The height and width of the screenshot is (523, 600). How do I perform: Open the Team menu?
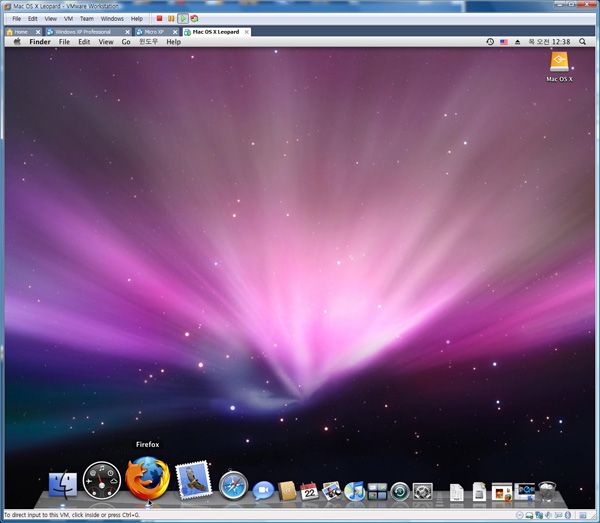pos(86,18)
